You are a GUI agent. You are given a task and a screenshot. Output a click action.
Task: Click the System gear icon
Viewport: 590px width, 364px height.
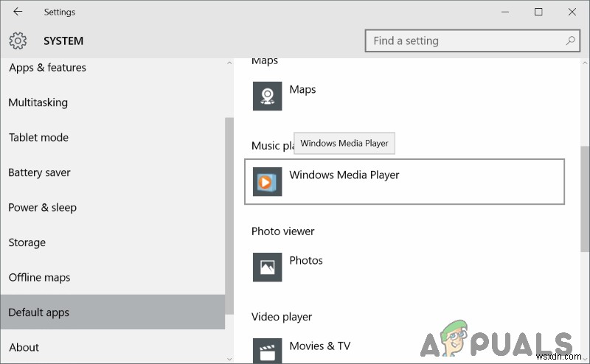tap(18, 41)
